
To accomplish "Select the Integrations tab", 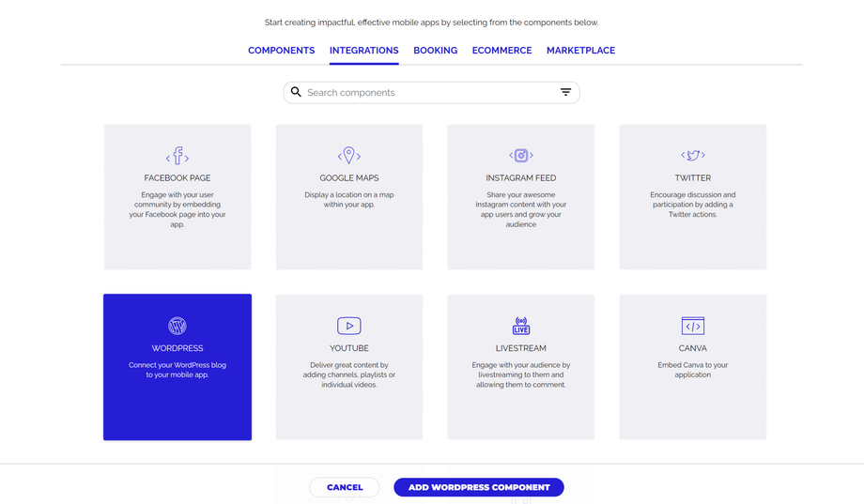I will click(x=363, y=50).
